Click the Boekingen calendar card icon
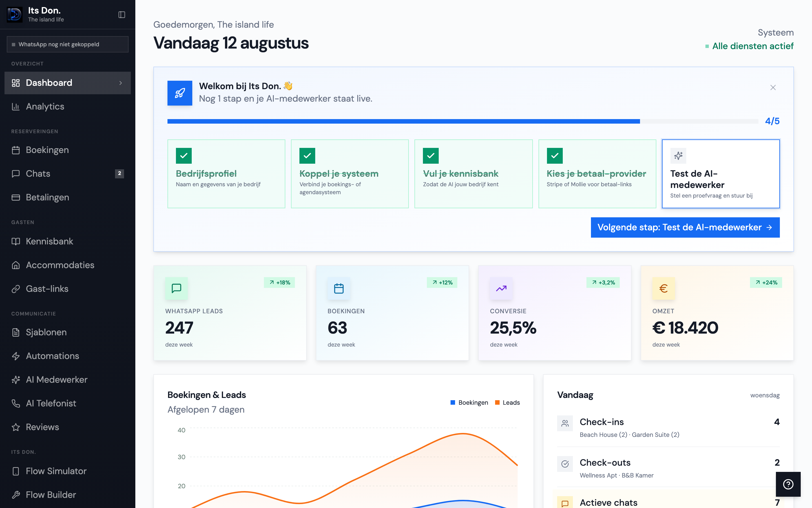The height and width of the screenshot is (508, 812). (x=339, y=288)
